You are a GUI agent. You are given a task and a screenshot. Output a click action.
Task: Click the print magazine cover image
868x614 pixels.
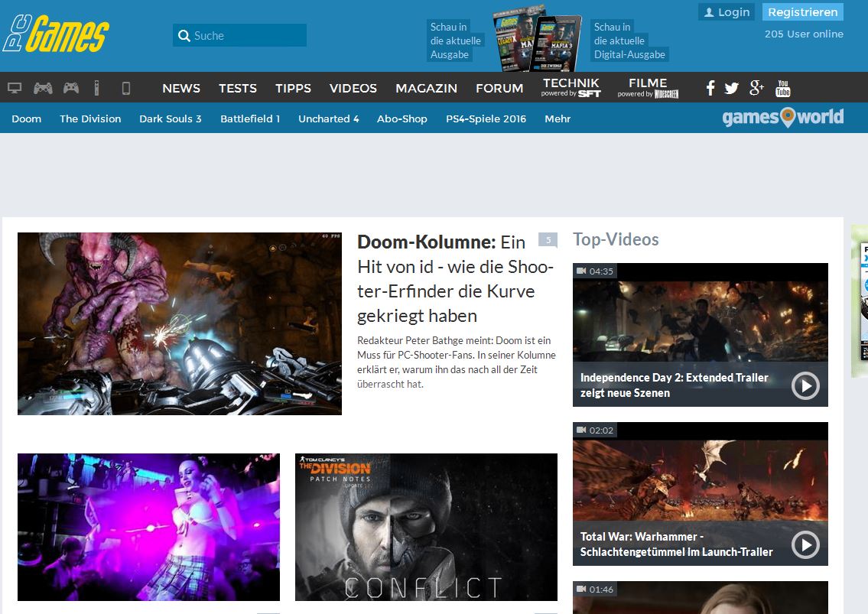[512, 39]
